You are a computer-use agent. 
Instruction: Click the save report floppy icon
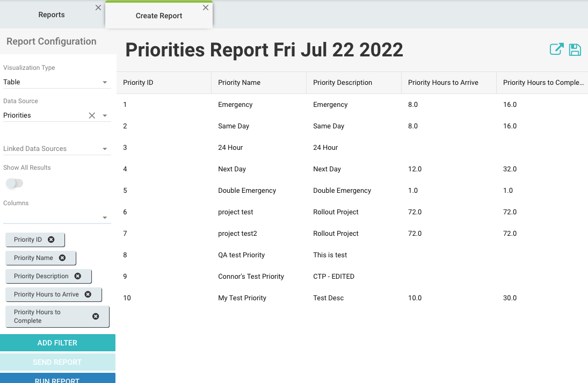click(x=575, y=49)
